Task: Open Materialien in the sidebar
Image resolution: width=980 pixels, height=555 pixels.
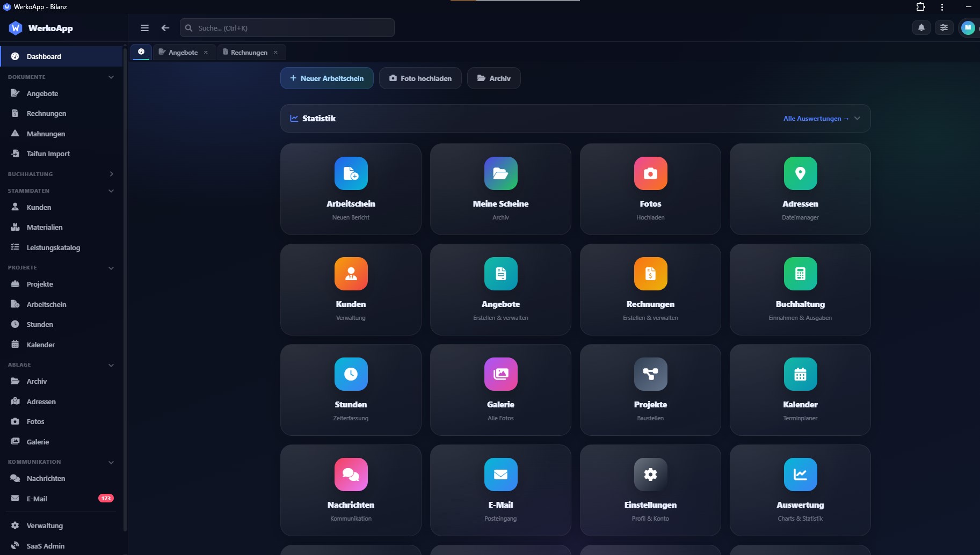Action: [x=62, y=227]
